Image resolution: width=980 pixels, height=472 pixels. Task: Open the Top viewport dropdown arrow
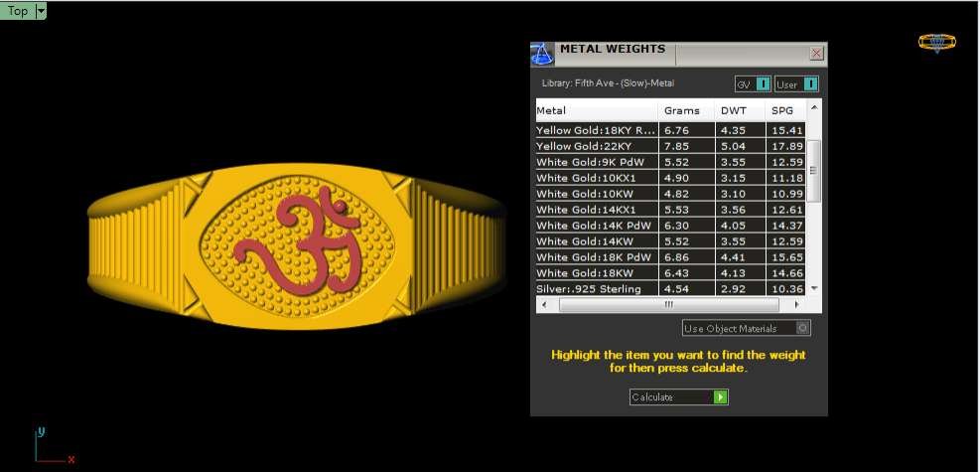(x=41, y=11)
